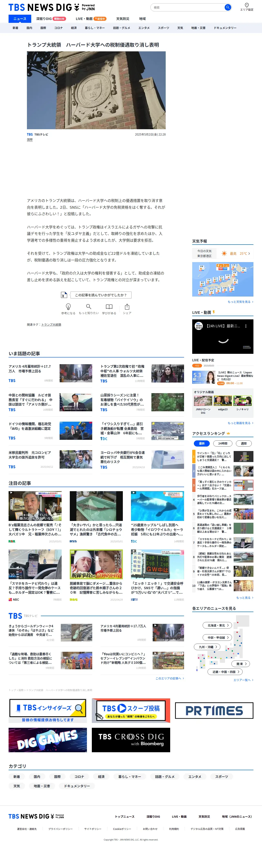Click the TBS NEWS DIG header logo
This screenshot has width=262, height=868.
[x=51, y=7]
